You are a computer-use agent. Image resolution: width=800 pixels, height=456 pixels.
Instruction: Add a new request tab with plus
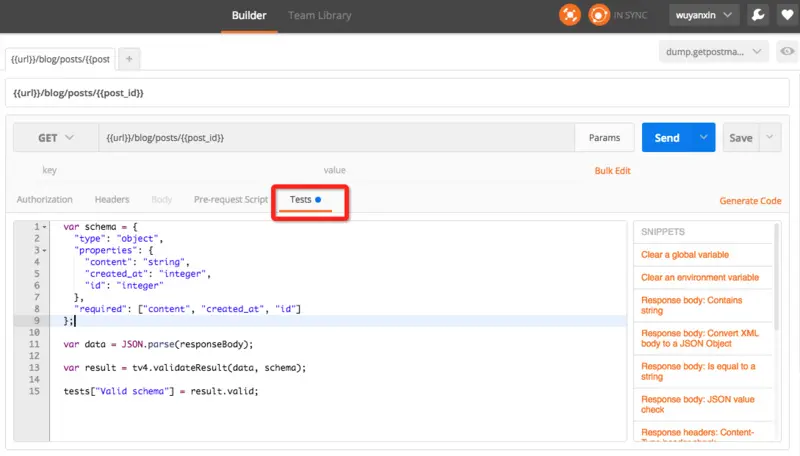[129, 59]
